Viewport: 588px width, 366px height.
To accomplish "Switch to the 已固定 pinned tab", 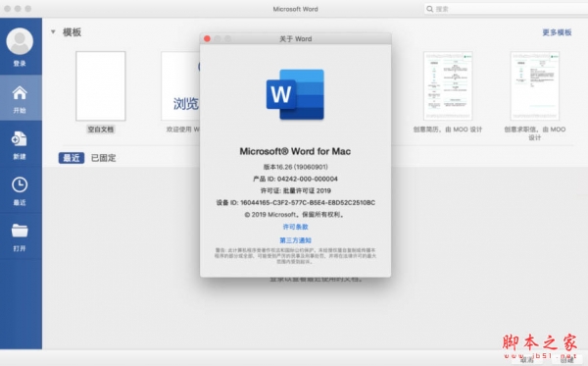I will (x=104, y=158).
